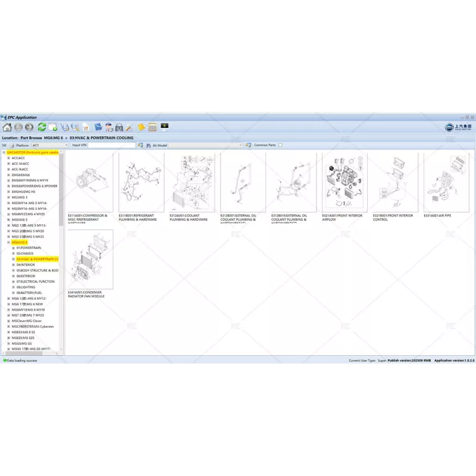Click the calculator icon on the toolbar
The image size is (476, 476).
point(153,127)
